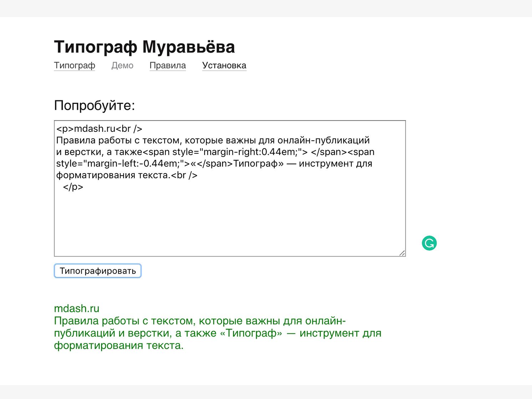Screen dimensions: 532x399
Task: Click '<p>mdash.ru<br />' line in textarea
Action: [x=99, y=129]
